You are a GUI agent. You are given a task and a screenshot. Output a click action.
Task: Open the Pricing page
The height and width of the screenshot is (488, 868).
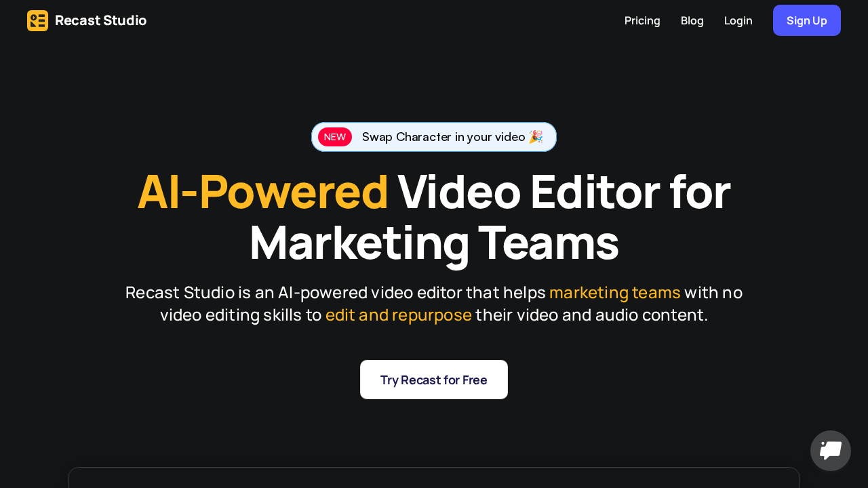[x=642, y=20]
